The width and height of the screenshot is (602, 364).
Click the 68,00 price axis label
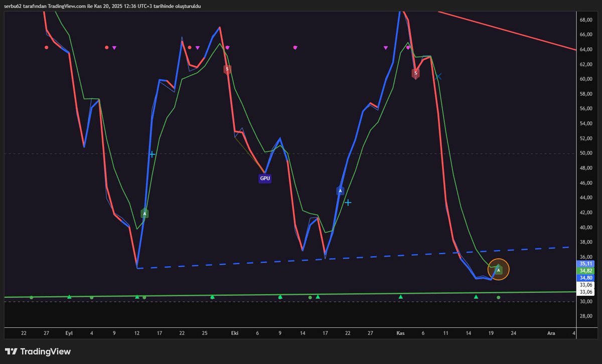[586, 20]
